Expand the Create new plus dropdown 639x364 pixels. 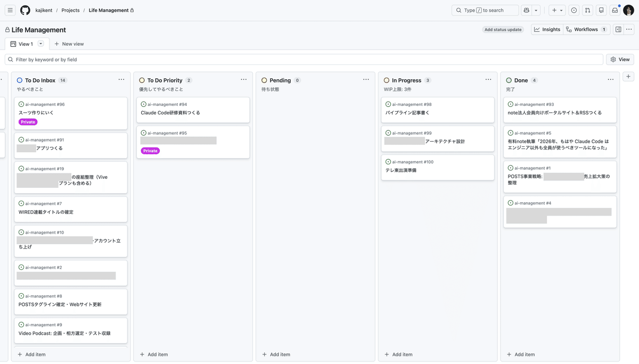click(557, 10)
